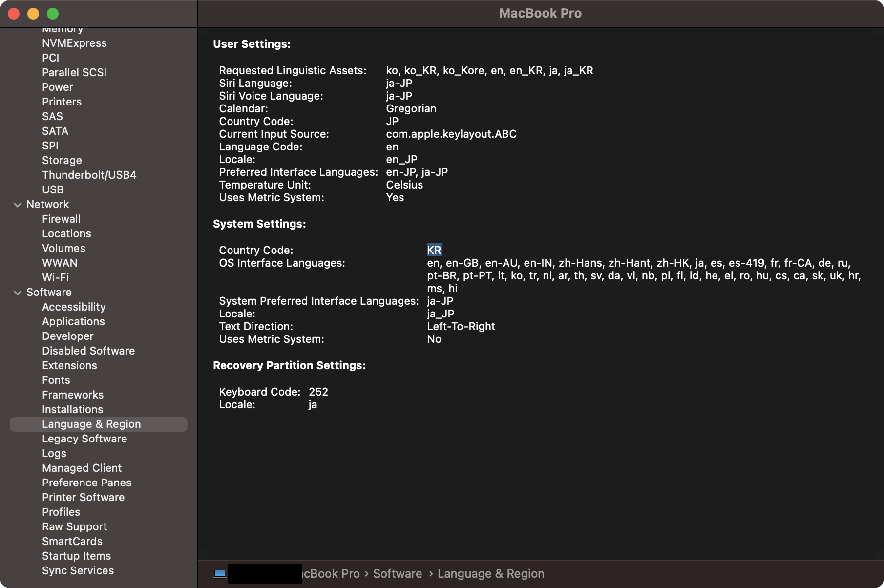Screen dimensions: 884x588
Task: Click the en-JP, ja-JP preferred languages value
Action: click(x=417, y=172)
